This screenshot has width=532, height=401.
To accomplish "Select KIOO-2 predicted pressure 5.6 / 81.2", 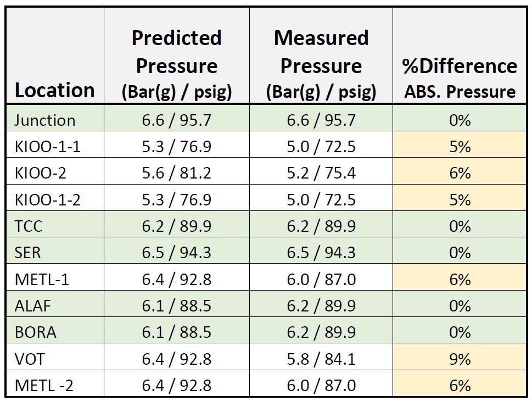I will tap(177, 173).
